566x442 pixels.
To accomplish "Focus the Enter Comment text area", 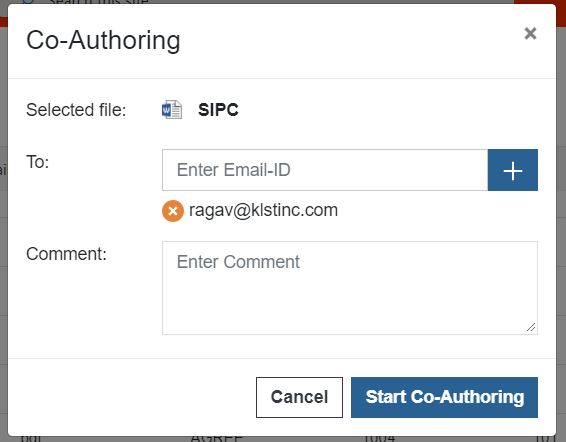I will tap(350, 288).
